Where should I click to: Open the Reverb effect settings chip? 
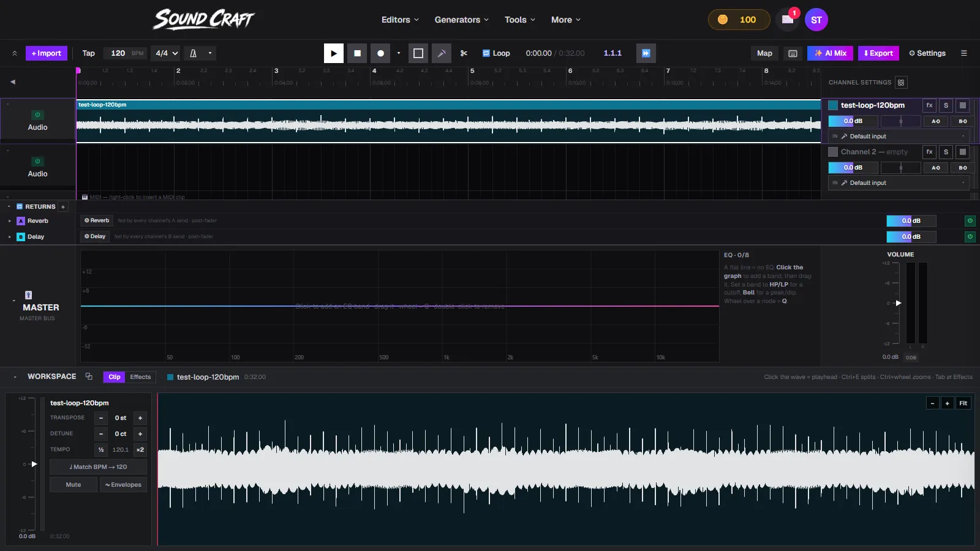coord(97,220)
